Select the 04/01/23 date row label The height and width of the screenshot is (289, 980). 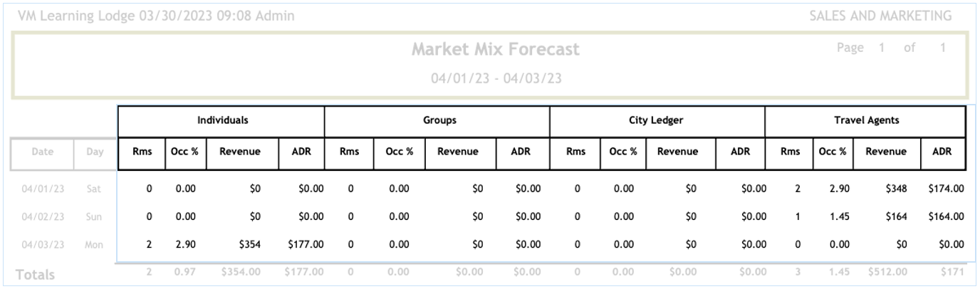[x=41, y=189]
